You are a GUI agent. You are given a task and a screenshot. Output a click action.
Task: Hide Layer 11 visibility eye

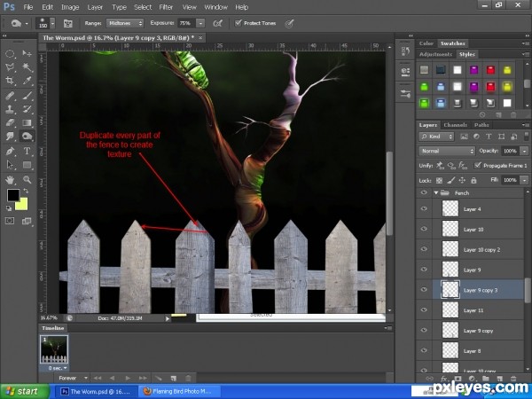[x=424, y=309]
